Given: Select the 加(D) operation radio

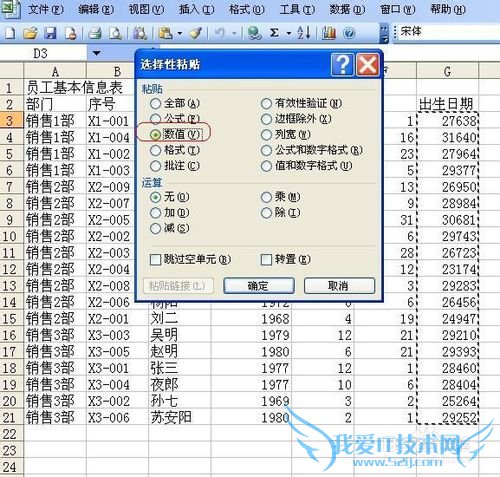Looking at the screenshot, I should coord(170,213).
